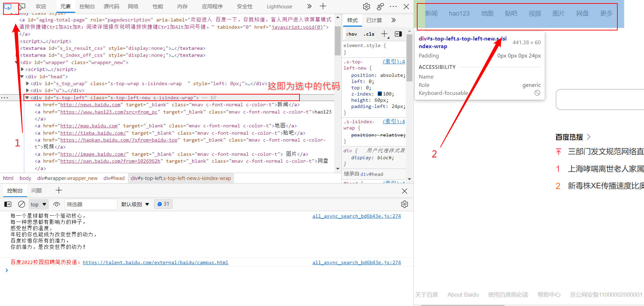Screen dimensions: 644x306
Task: Switch to the 已计算 pane tab
Action: click(x=374, y=20)
